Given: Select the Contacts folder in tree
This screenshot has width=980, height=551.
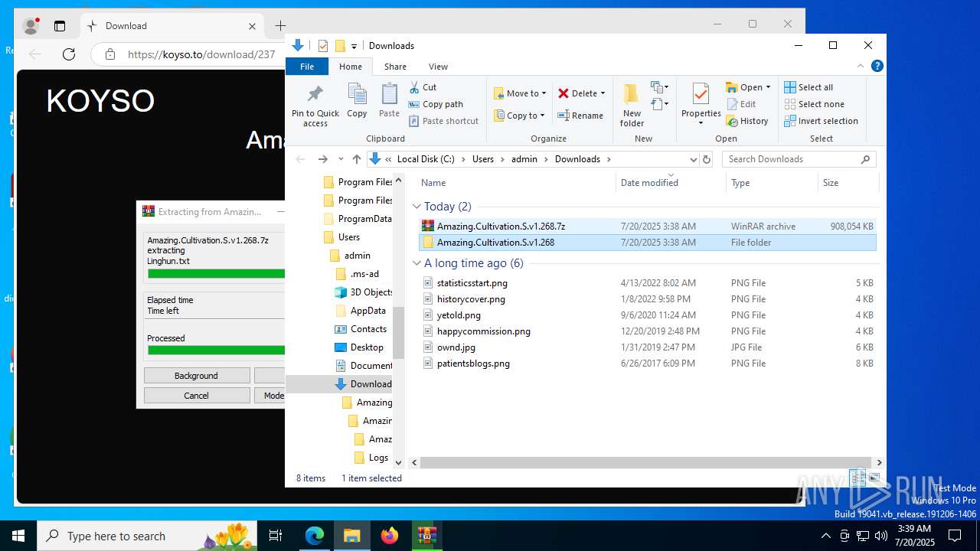Looking at the screenshot, I should pos(361,329).
